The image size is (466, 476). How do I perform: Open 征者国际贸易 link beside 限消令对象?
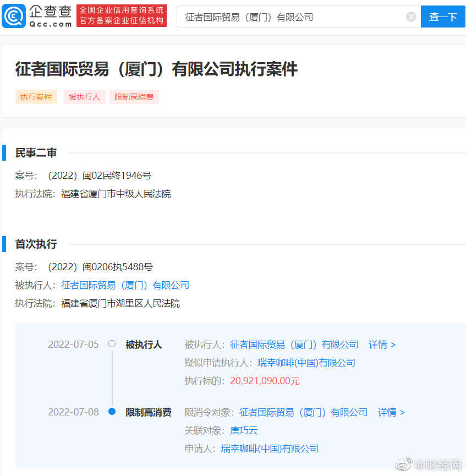click(x=303, y=413)
